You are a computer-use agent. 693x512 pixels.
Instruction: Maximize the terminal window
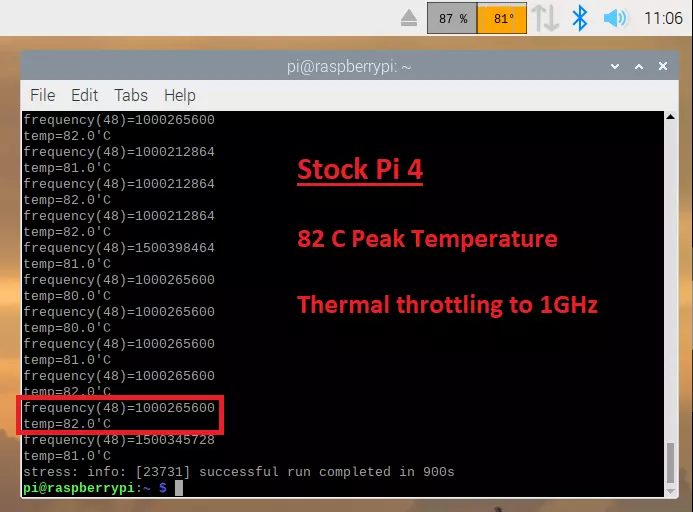click(x=637, y=66)
